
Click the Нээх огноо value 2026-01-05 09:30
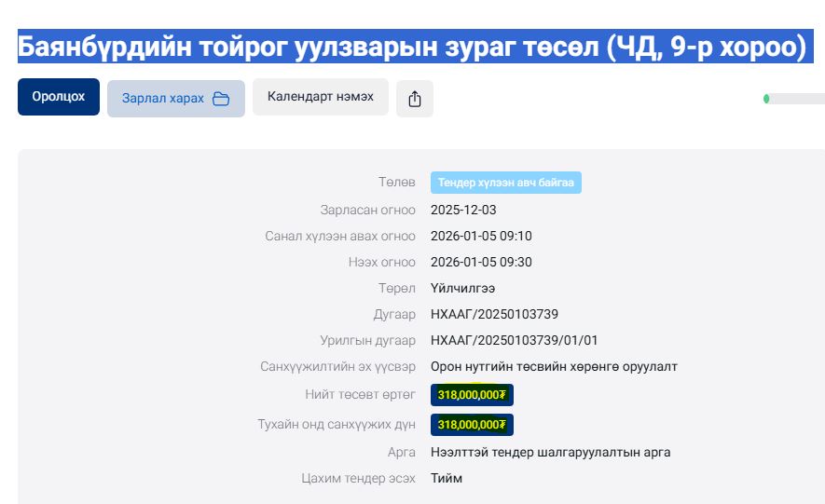[x=481, y=262]
